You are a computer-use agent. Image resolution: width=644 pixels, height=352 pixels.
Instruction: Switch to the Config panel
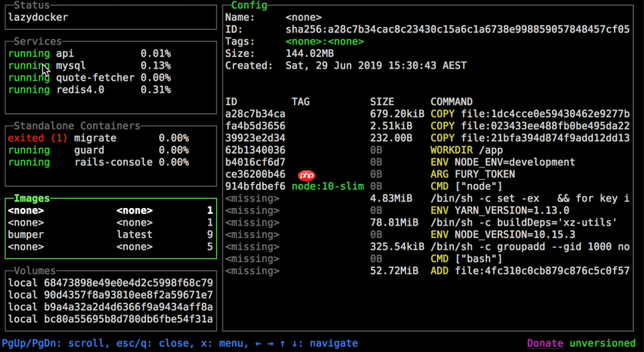tap(249, 5)
